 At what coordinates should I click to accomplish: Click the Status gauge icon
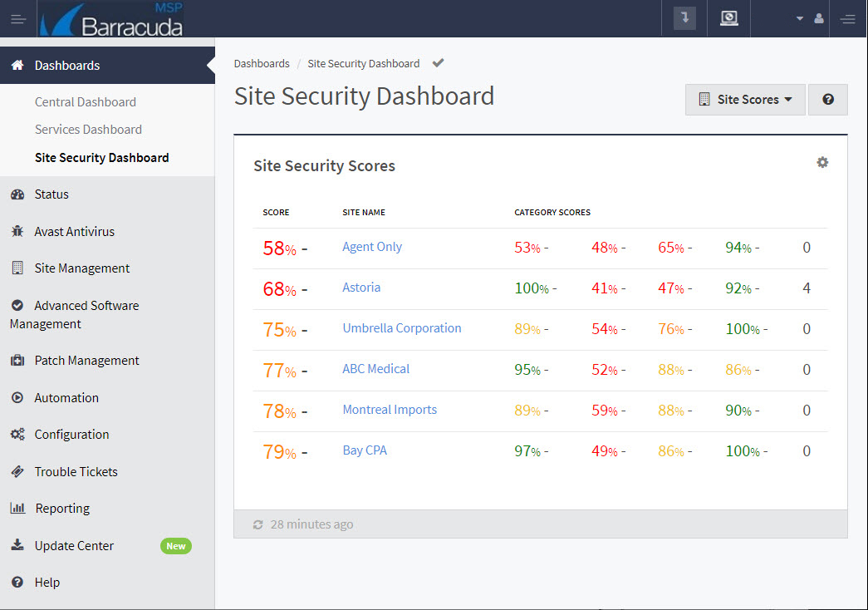pos(17,194)
